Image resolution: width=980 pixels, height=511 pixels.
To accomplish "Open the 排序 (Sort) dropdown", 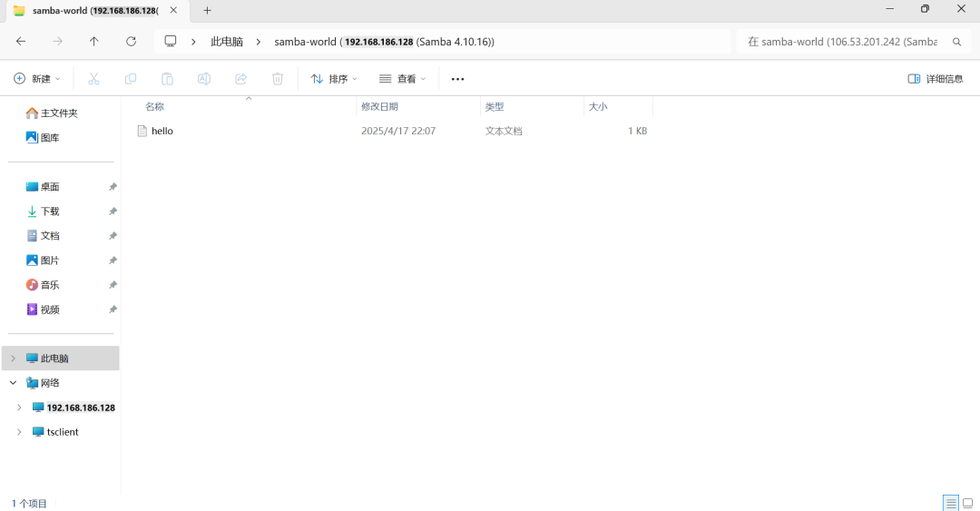I will [334, 79].
